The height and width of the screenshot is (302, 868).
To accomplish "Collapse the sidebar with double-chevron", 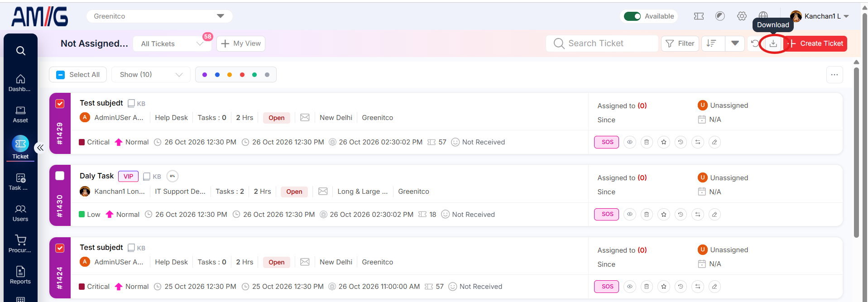I will click(40, 148).
